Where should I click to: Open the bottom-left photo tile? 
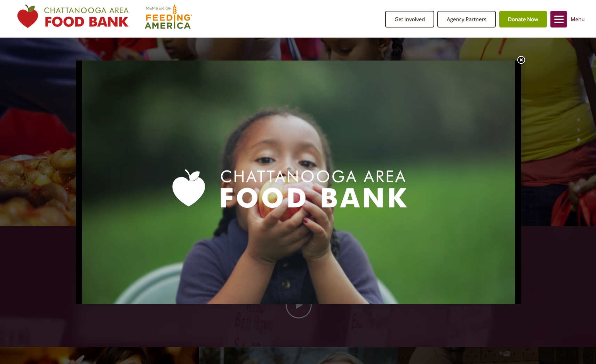tap(99, 355)
